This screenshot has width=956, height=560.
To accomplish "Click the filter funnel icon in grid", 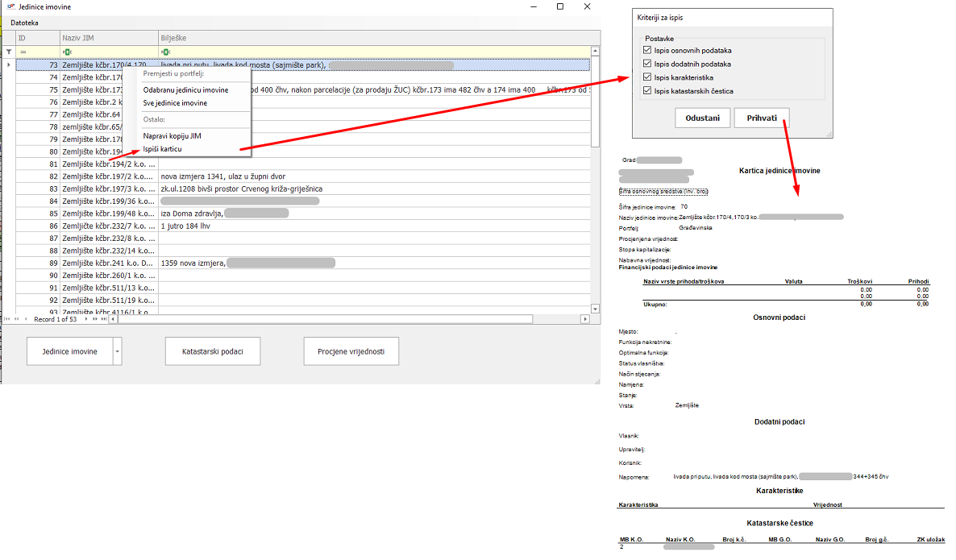I will tap(9, 52).
